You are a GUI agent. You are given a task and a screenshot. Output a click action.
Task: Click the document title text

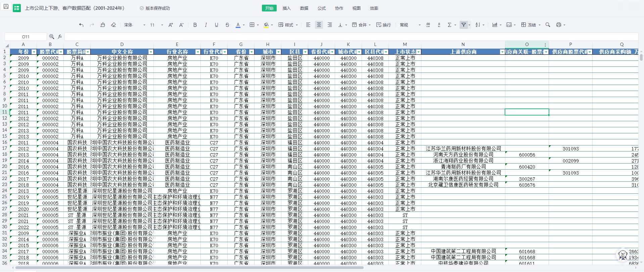point(75,8)
